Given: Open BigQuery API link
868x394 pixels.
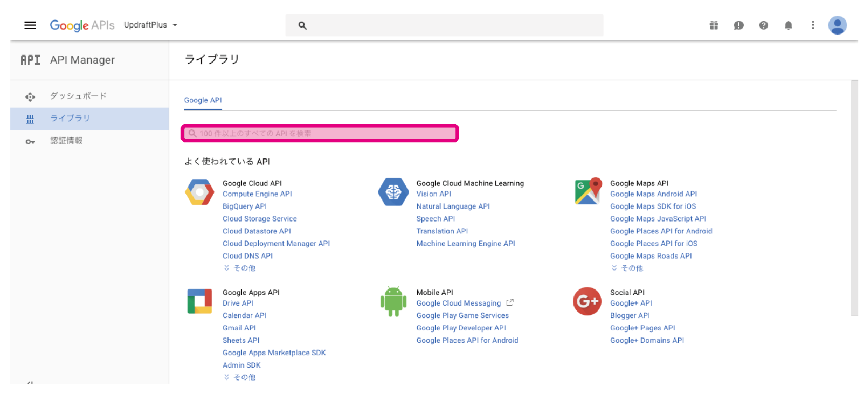Looking at the screenshot, I should (244, 207).
